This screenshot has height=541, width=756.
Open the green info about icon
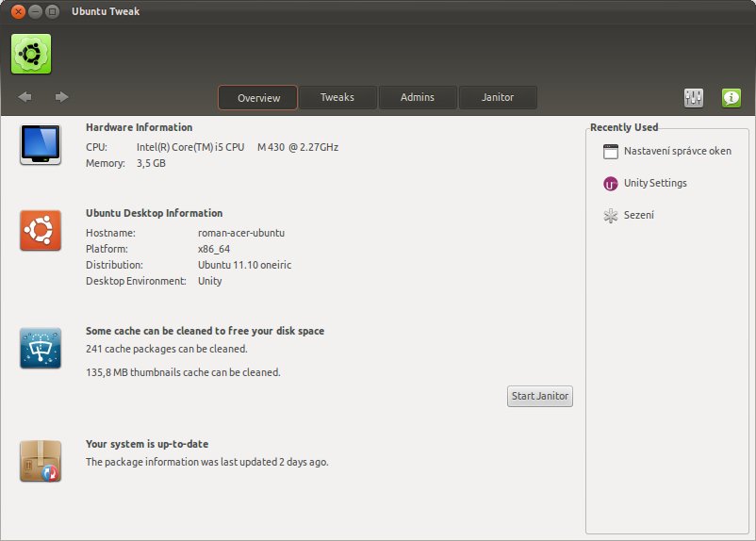731,98
